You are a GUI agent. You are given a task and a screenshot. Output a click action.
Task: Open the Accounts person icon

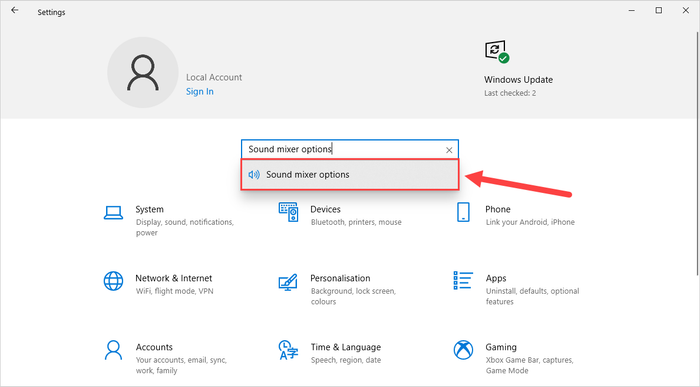tap(113, 350)
